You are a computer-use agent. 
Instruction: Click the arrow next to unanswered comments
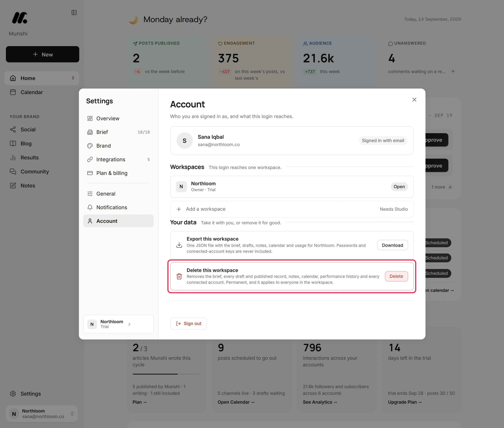point(453,71)
